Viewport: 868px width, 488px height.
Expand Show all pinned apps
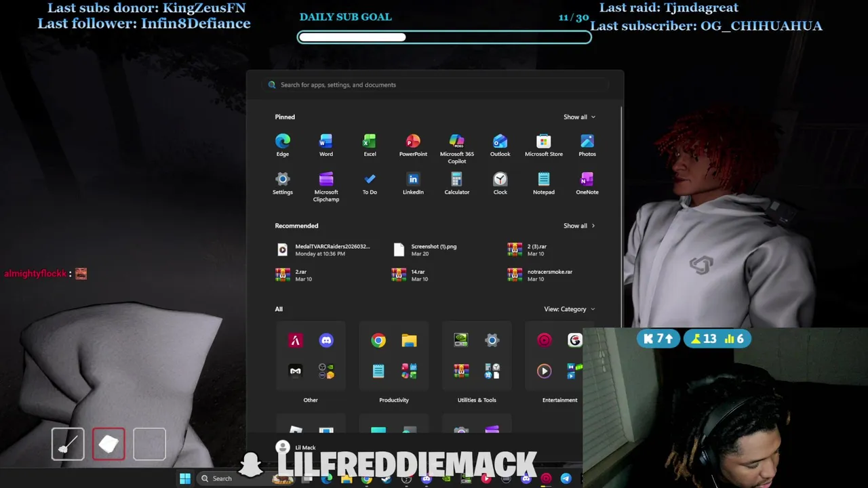(579, 117)
